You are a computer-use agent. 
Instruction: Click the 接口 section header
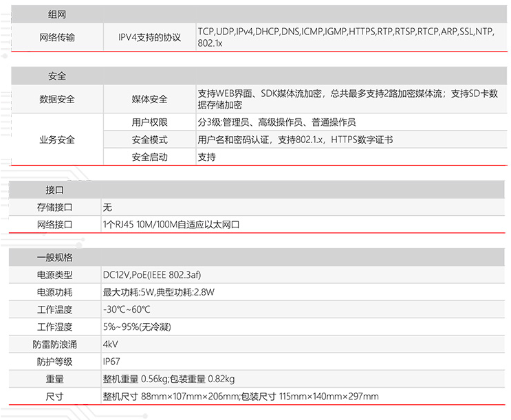[54, 190]
